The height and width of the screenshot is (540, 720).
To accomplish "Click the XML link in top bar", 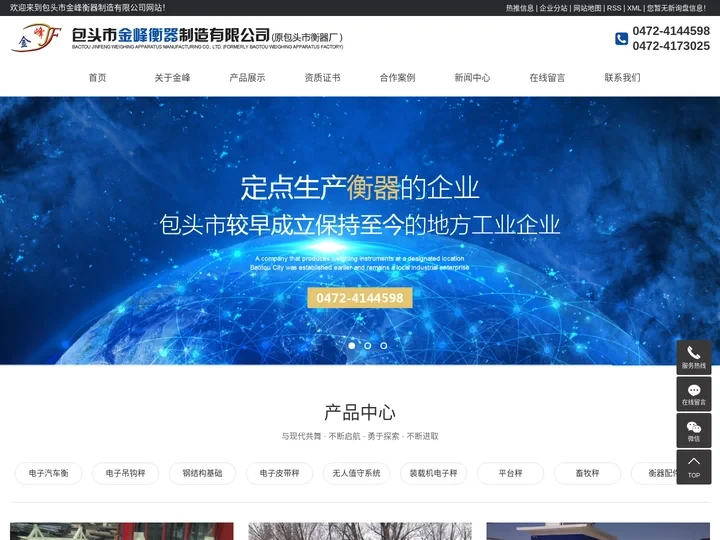I will pyautogui.click(x=634, y=8).
